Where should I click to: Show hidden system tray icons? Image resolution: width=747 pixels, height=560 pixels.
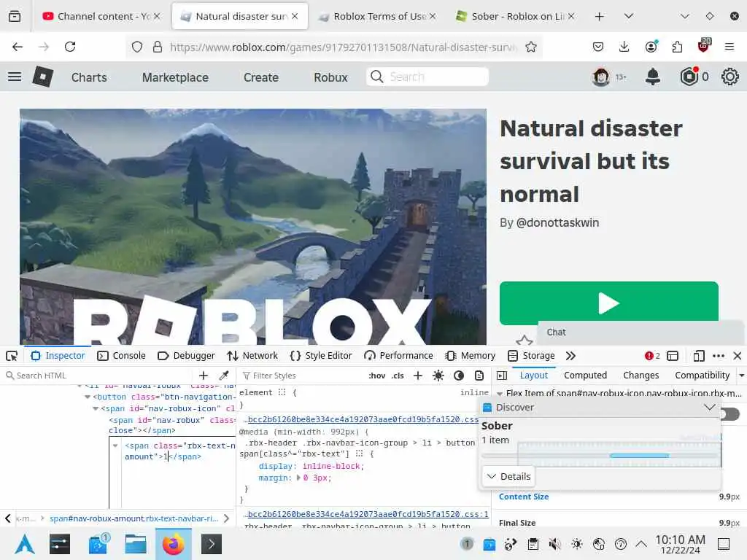click(x=641, y=544)
